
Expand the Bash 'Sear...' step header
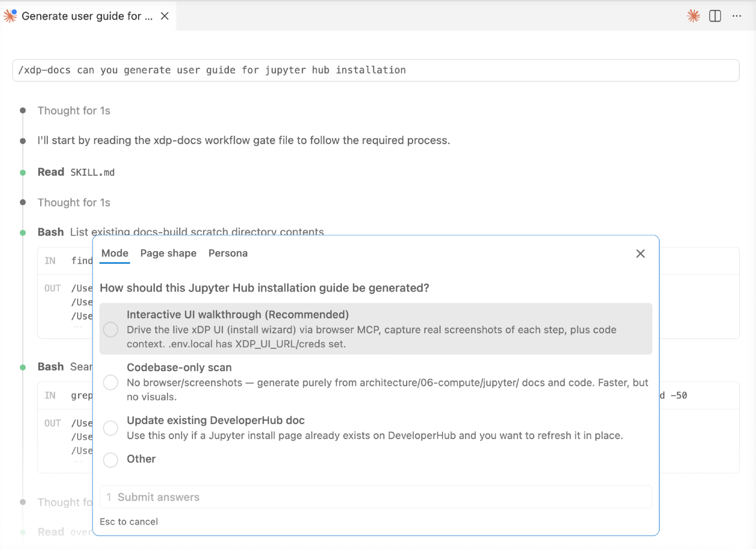(x=65, y=367)
